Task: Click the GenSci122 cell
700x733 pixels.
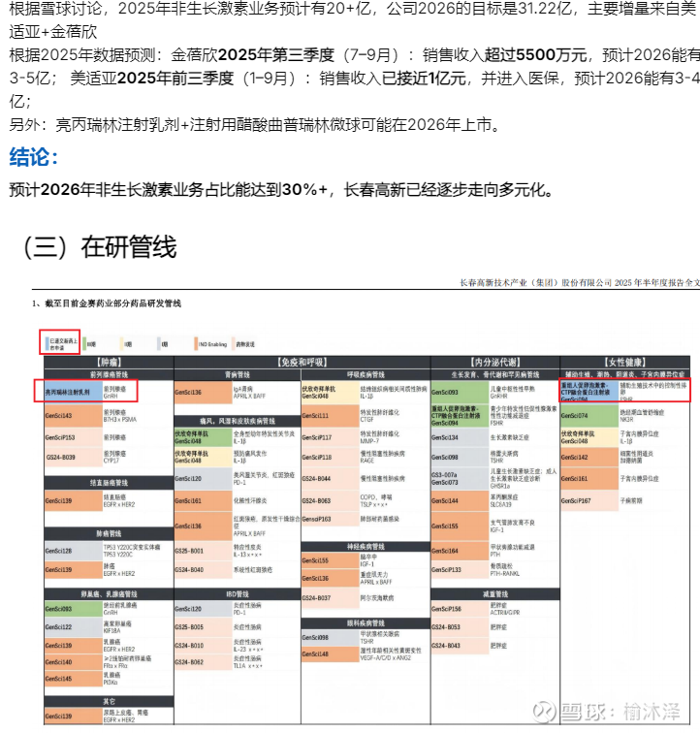Action: pos(74,627)
